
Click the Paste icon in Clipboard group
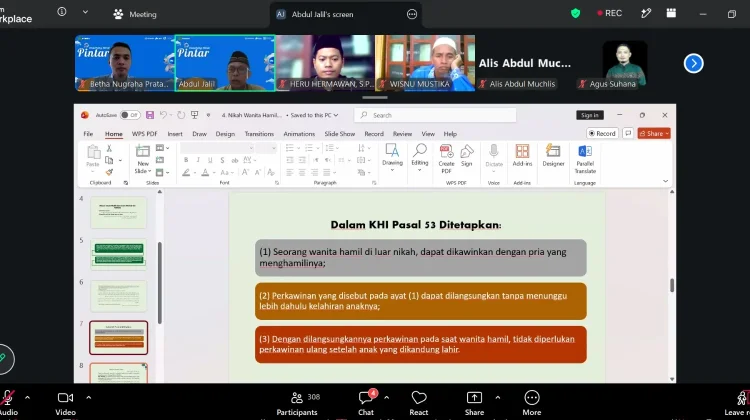click(x=93, y=152)
